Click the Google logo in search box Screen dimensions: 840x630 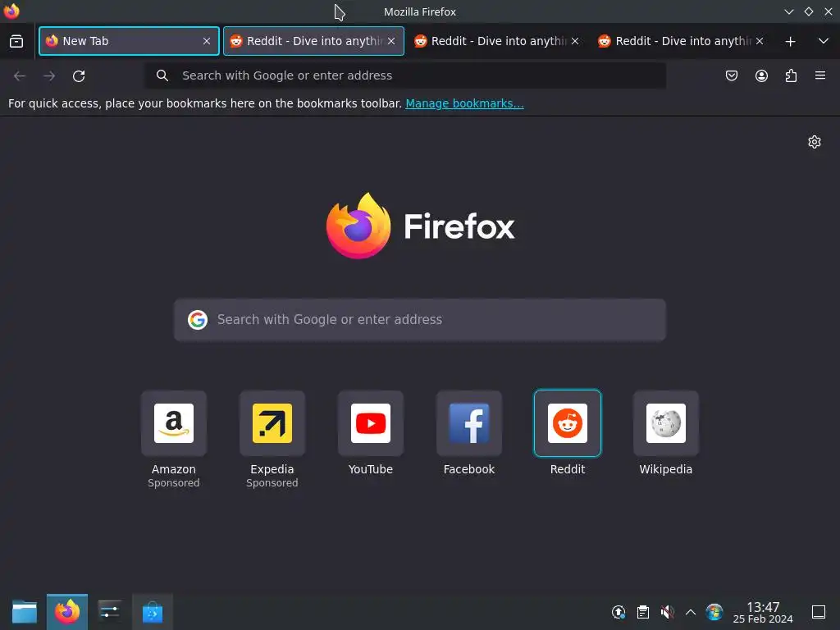click(x=198, y=320)
